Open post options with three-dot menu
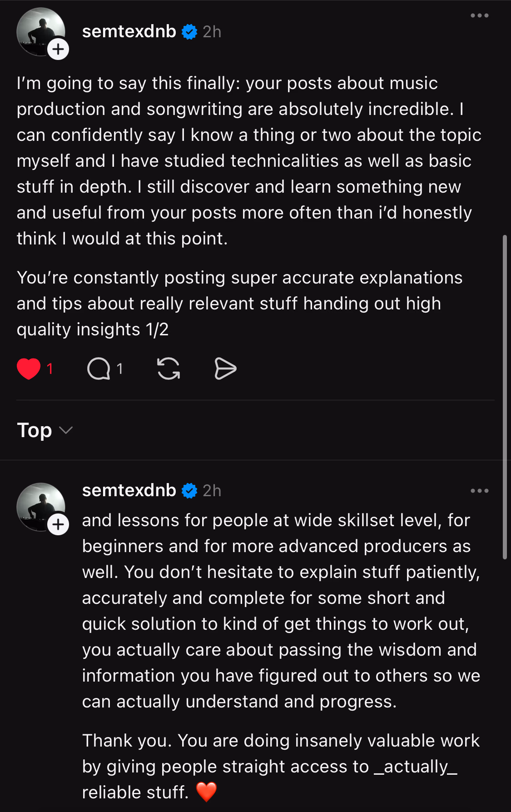 point(480,15)
